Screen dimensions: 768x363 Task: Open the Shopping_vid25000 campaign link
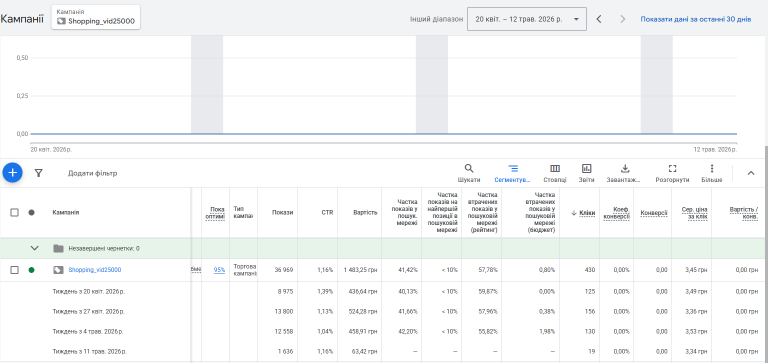click(95, 270)
